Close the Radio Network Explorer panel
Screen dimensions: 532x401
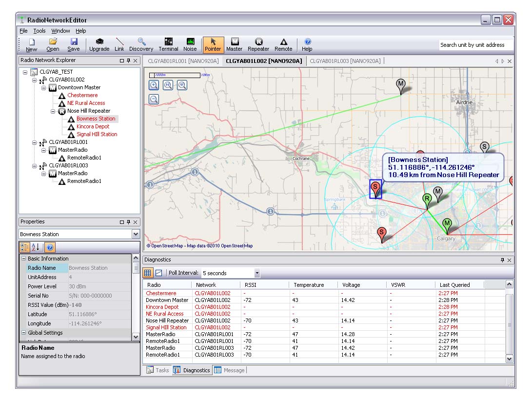point(136,60)
